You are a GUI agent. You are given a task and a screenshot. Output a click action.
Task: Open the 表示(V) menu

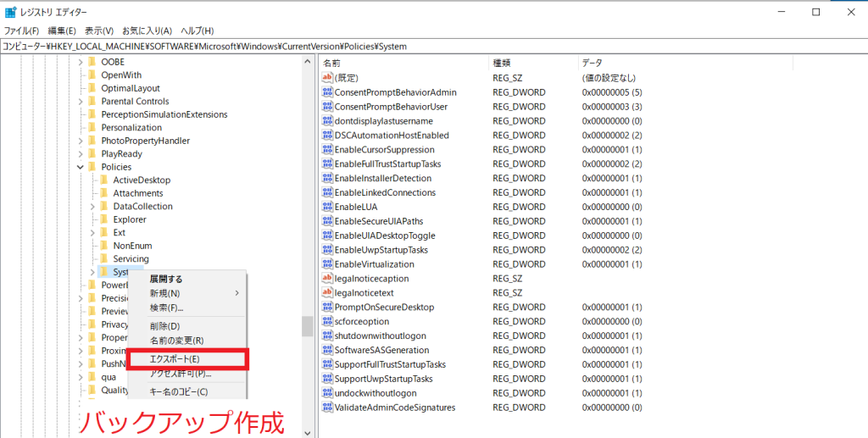99,31
